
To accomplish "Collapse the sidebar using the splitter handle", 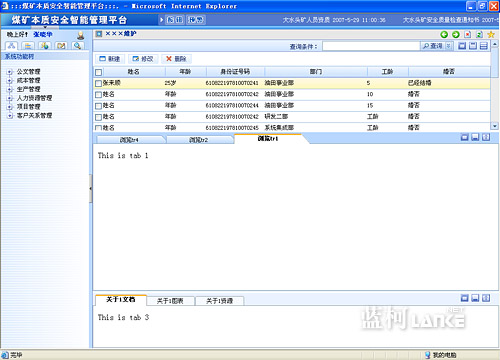I will point(91,188).
